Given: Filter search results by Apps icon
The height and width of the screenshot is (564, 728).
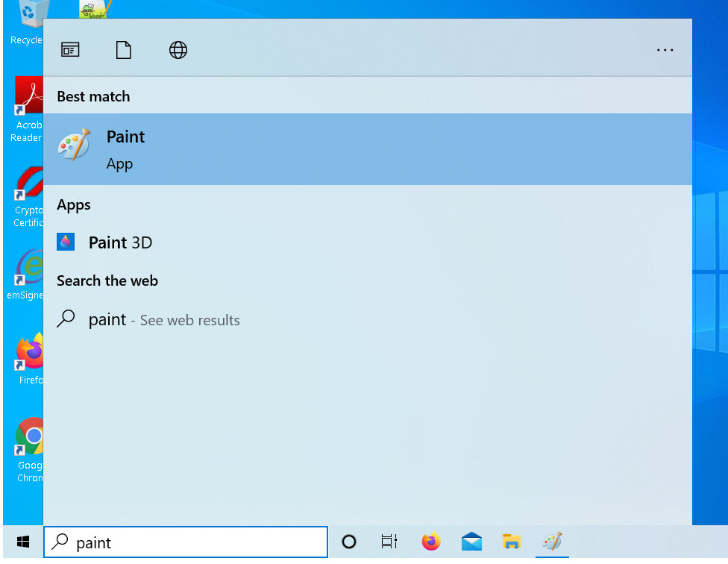Looking at the screenshot, I should pyautogui.click(x=70, y=50).
